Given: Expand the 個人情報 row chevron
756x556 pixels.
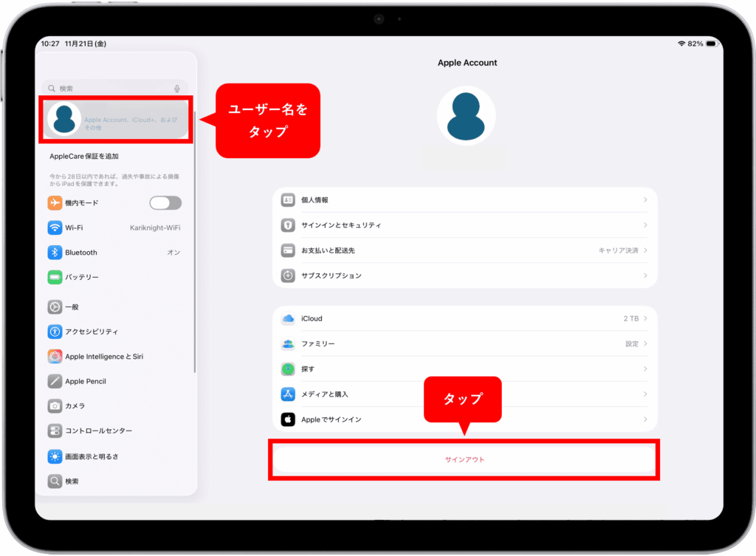Looking at the screenshot, I should click(645, 200).
